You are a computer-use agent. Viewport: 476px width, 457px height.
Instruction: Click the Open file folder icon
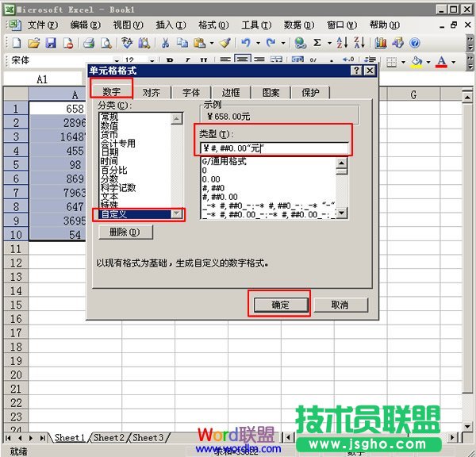[34, 43]
